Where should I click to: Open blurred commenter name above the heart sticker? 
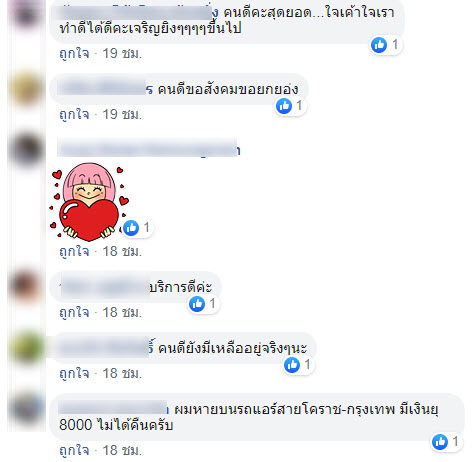coord(148,149)
